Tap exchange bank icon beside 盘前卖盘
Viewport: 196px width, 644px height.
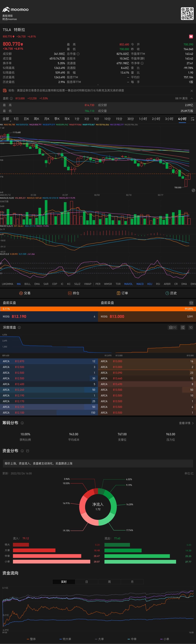click(x=191, y=303)
